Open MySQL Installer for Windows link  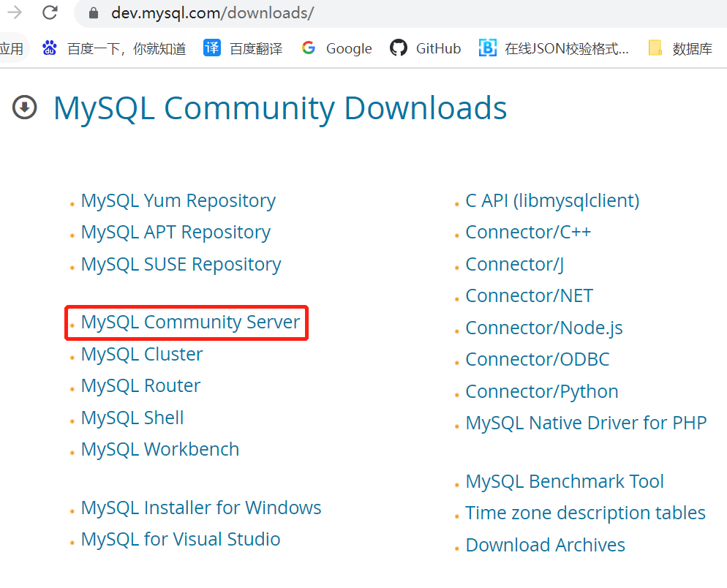click(x=200, y=507)
